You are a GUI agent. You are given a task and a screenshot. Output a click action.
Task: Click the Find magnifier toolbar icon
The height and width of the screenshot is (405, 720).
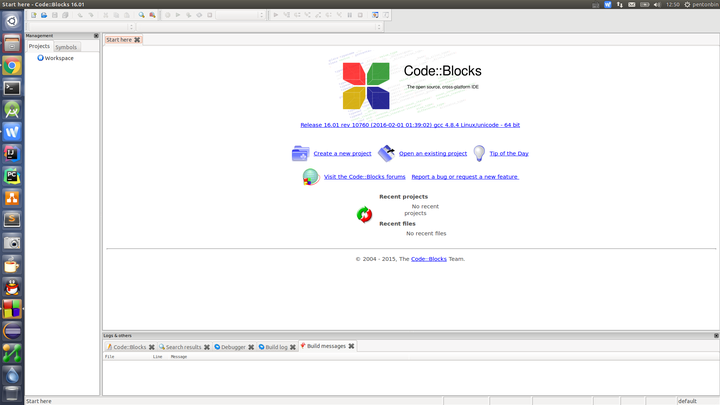click(x=141, y=15)
